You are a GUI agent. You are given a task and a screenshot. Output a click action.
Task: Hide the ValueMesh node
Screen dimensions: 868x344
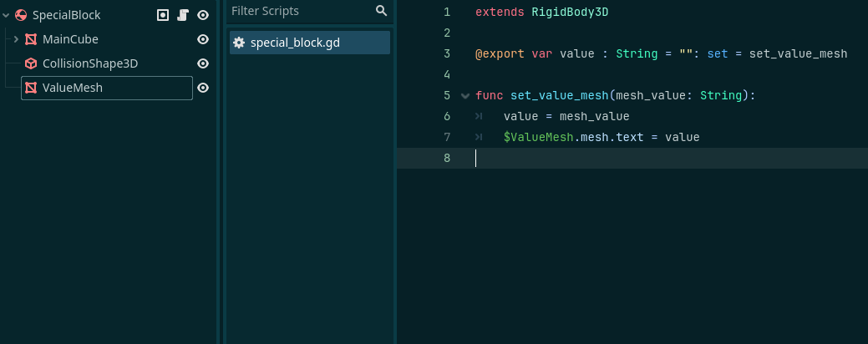point(203,88)
